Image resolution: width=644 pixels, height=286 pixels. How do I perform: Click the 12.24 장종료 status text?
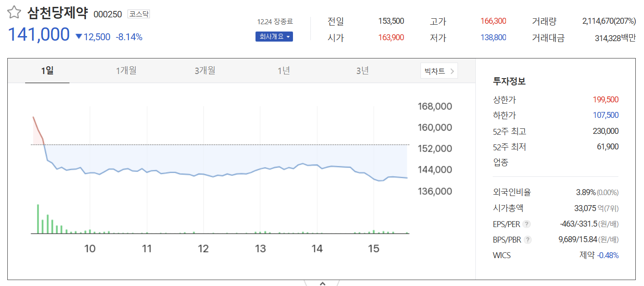click(x=275, y=21)
